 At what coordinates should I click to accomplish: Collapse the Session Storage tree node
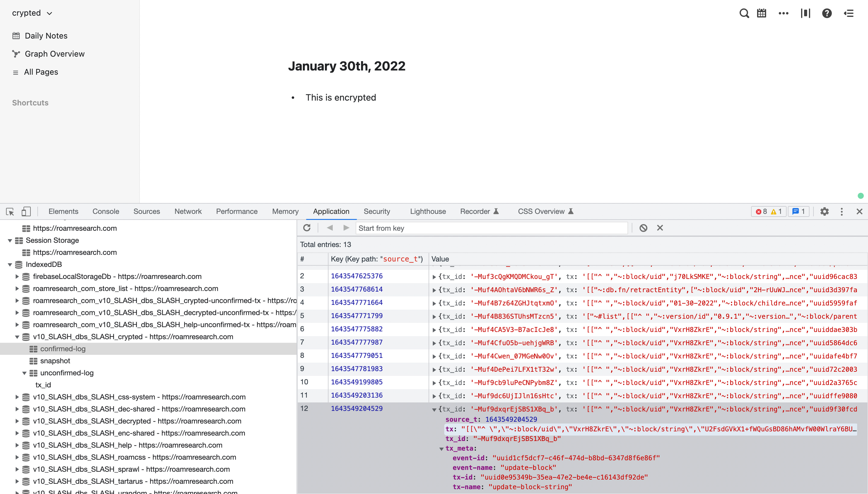point(10,241)
